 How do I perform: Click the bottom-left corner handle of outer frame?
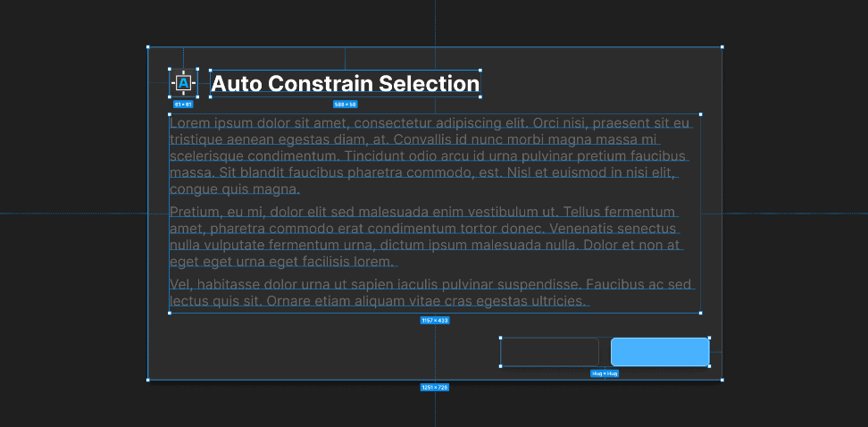pos(148,380)
